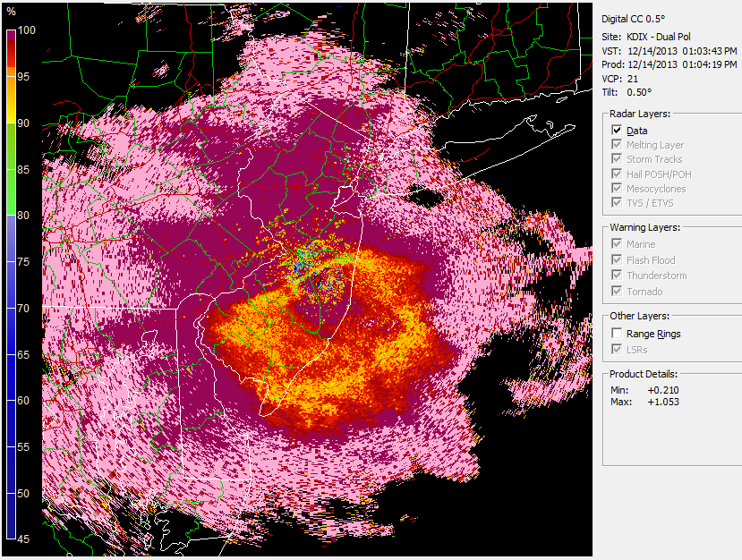The height and width of the screenshot is (560, 742).
Task: Click the Max value '+1.053'
Action: click(663, 402)
